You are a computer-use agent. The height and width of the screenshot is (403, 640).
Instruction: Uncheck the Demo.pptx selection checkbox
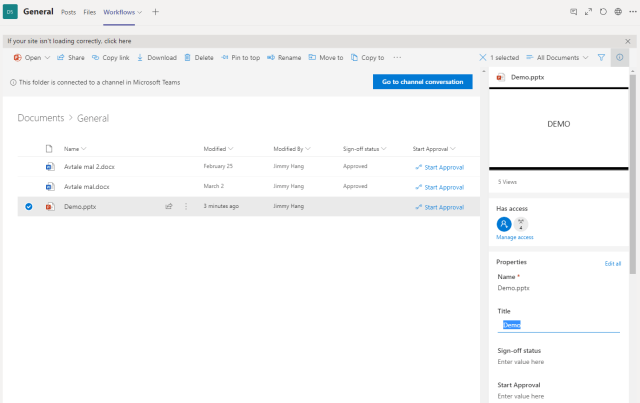pyautogui.click(x=28, y=206)
